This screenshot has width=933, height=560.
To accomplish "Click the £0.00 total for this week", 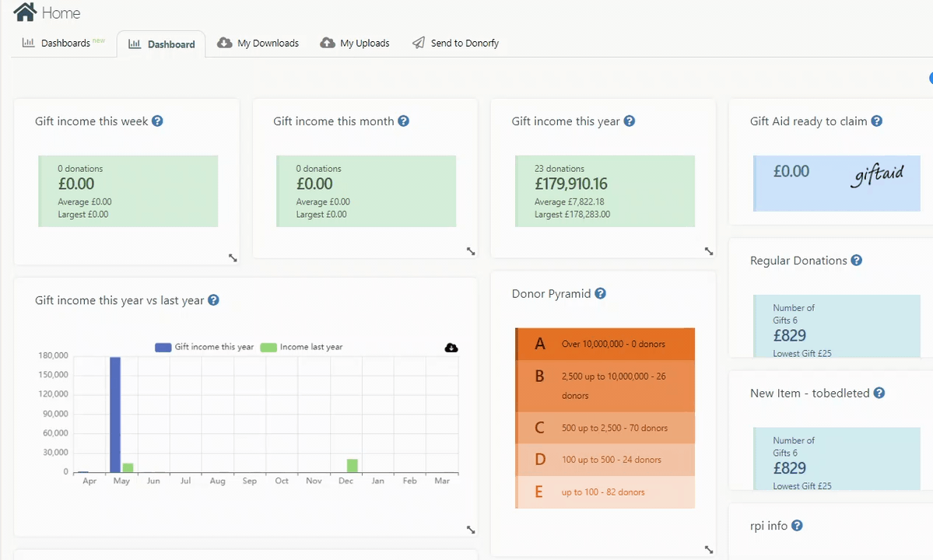I will (76, 184).
